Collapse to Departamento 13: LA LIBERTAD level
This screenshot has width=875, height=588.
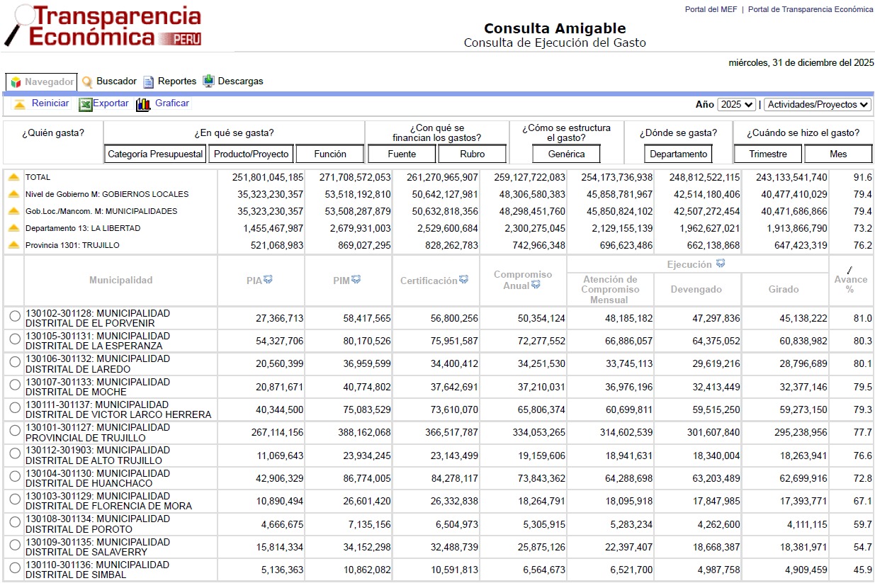pyautogui.click(x=13, y=228)
